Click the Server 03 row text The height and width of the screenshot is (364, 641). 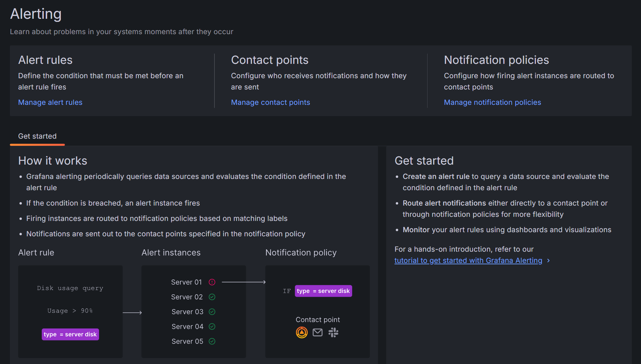[x=187, y=312]
